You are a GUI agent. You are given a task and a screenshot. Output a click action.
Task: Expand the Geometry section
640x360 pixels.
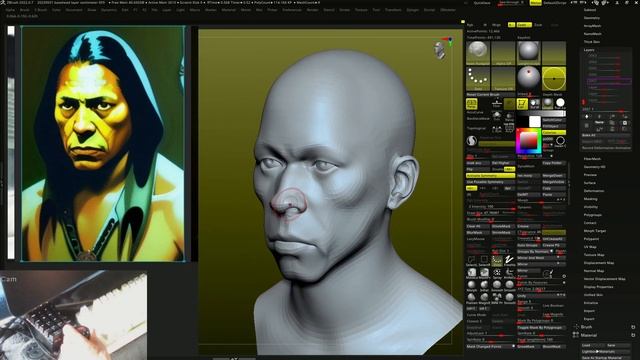coord(592,18)
